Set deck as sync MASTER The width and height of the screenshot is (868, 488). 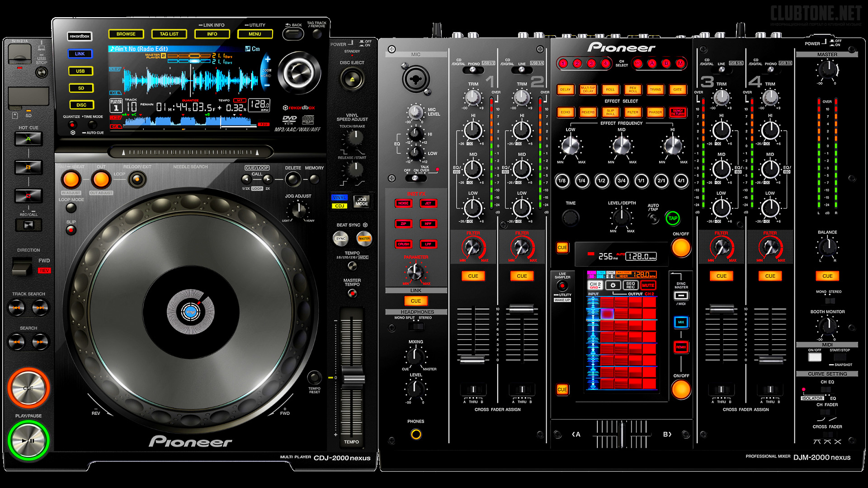364,239
